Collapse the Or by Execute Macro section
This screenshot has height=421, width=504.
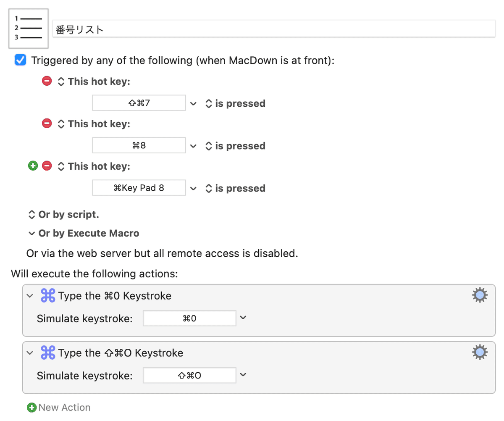coord(31,233)
